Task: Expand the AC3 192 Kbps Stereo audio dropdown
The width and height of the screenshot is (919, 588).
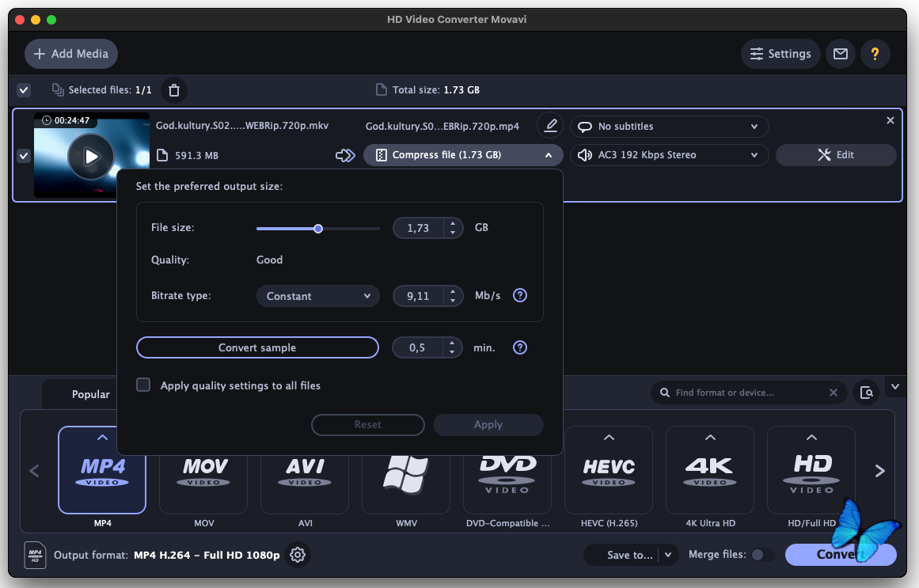Action: pyautogui.click(x=669, y=155)
